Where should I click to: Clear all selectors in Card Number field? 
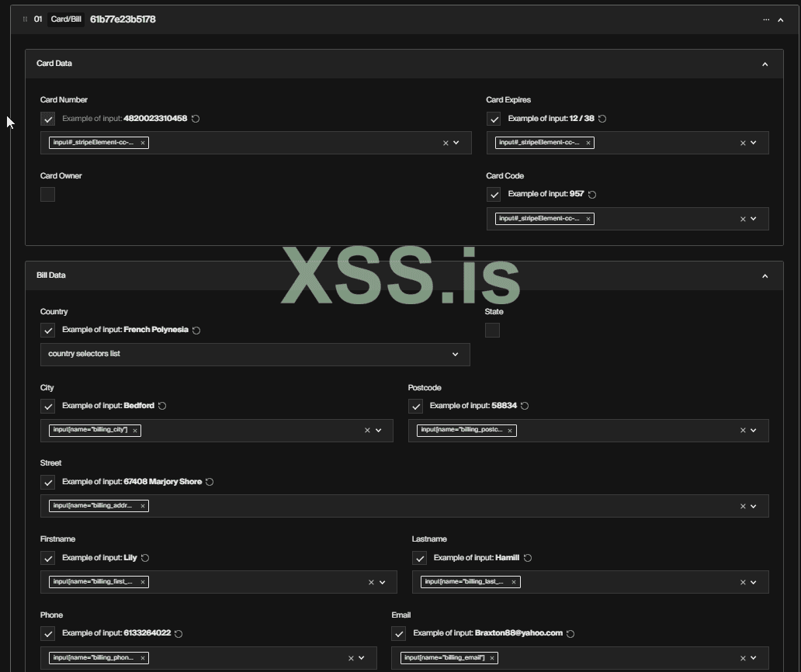click(446, 143)
